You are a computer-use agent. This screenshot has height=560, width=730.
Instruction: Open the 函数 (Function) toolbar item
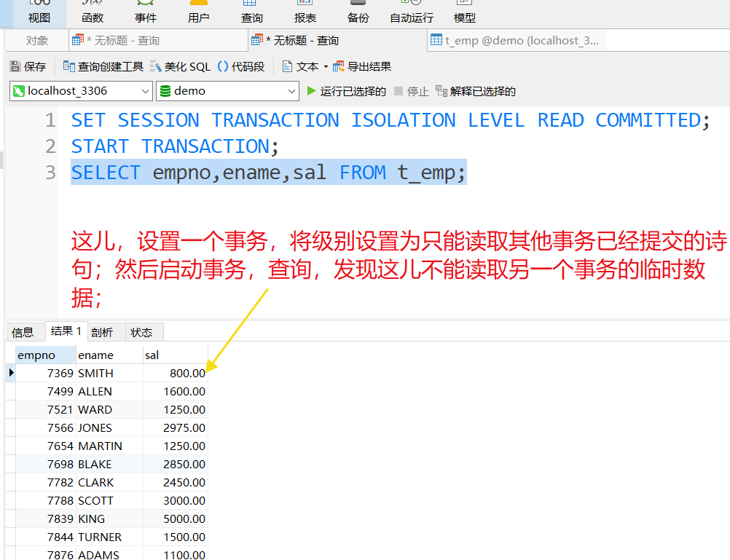pos(93,13)
